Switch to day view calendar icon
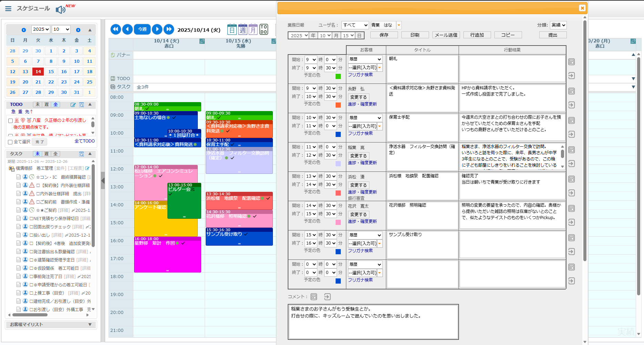This screenshot has height=345, width=644. pos(232,30)
